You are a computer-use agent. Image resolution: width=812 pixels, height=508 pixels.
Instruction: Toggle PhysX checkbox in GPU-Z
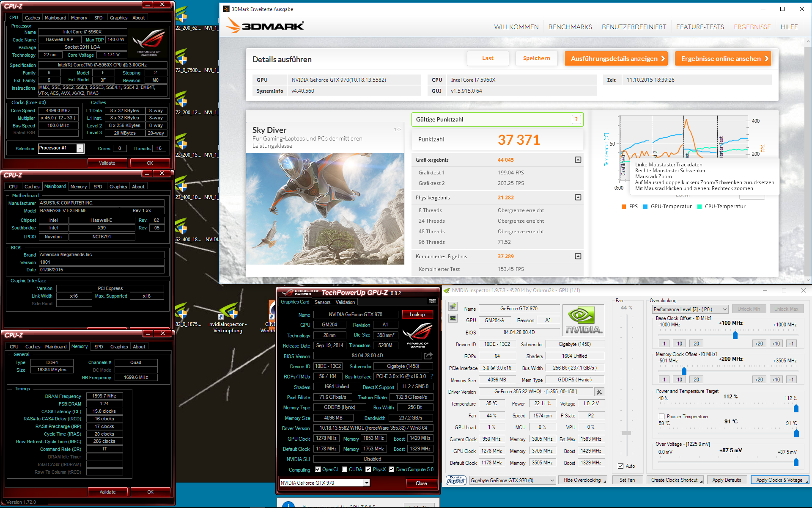[368, 469]
